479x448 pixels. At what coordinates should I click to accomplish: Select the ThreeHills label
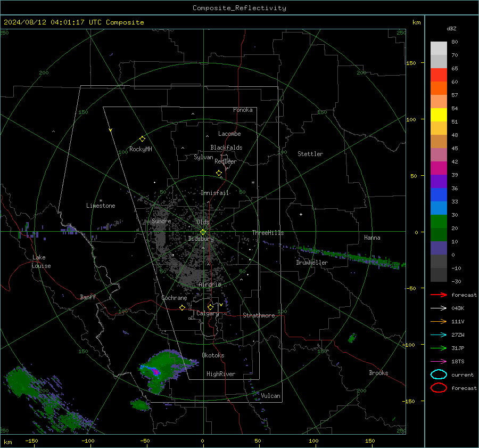tap(268, 233)
